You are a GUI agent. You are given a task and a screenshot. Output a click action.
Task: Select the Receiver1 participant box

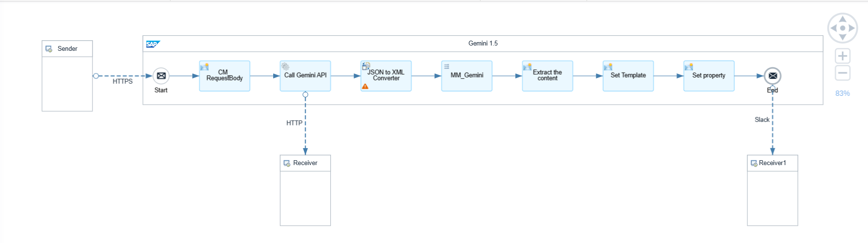coord(773,190)
